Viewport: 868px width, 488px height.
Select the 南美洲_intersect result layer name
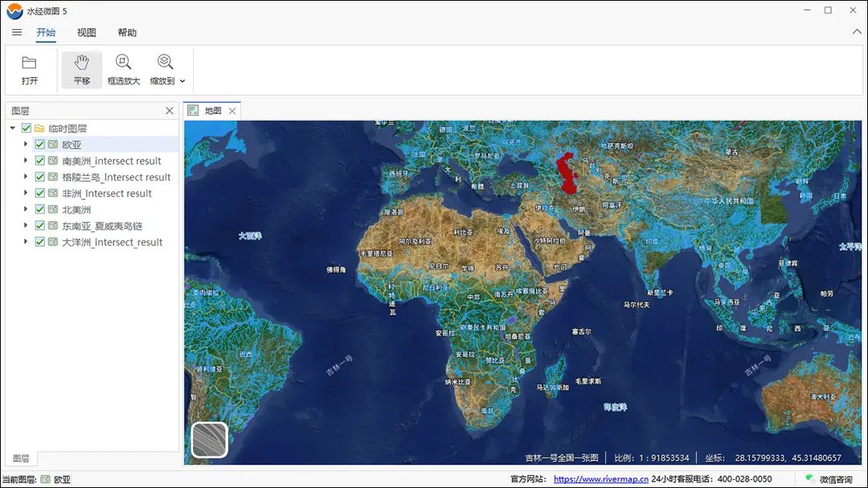[111, 161]
